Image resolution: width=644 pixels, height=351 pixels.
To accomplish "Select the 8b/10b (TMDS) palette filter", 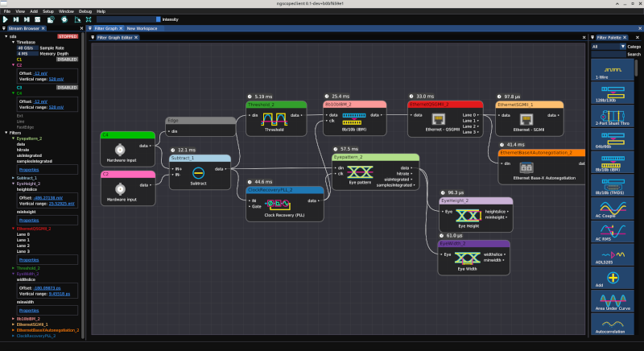I will pyautogui.click(x=613, y=185).
